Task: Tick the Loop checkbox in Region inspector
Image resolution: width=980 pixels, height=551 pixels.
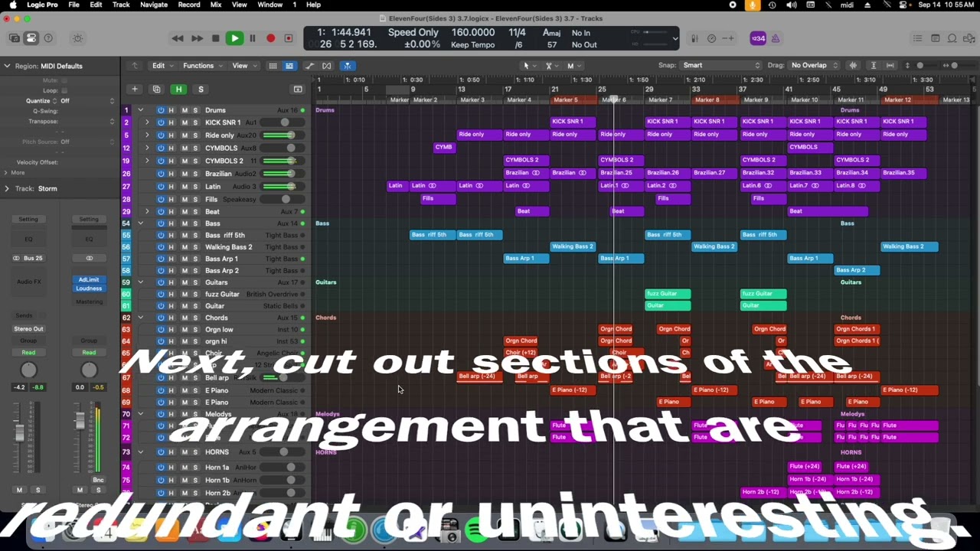Action: click(64, 90)
